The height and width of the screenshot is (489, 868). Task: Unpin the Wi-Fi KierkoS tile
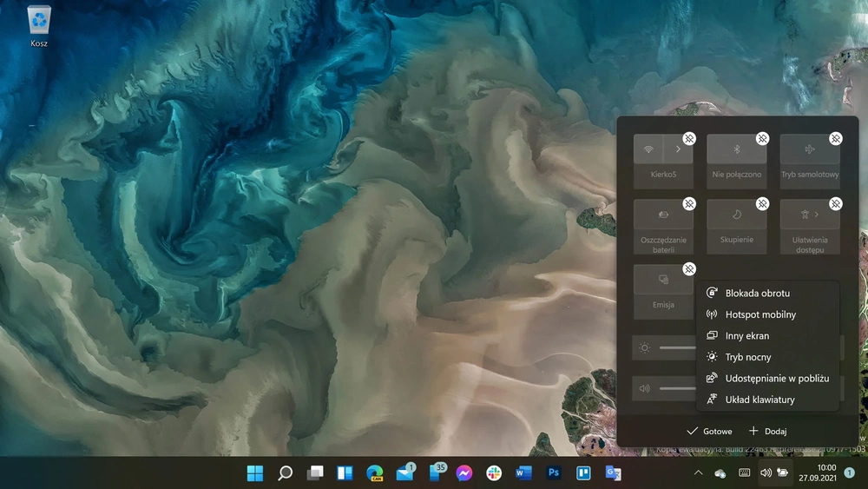pyautogui.click(x=688, y=138)
